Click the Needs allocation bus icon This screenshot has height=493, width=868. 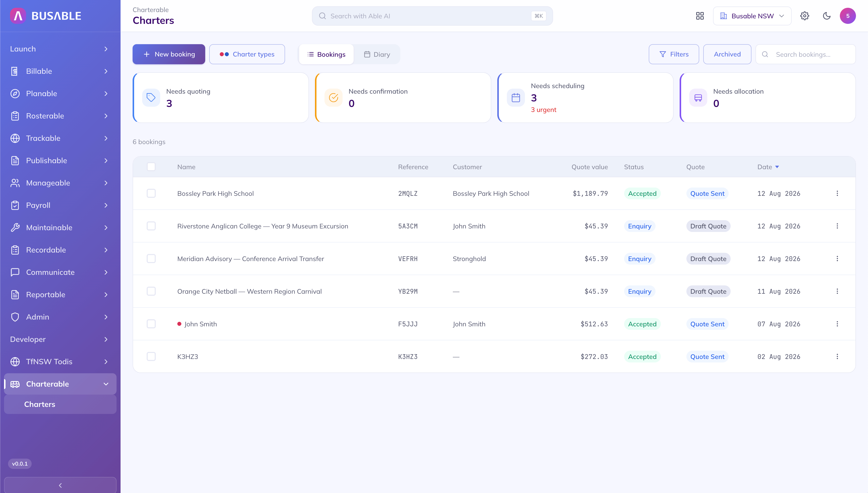pyautogui.click(x=698, y=98)
